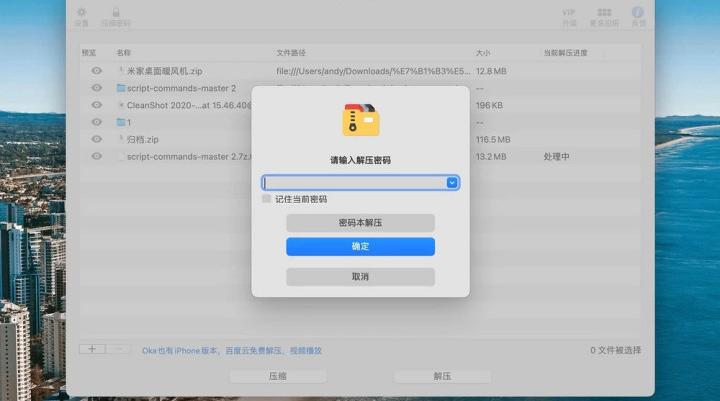Click the folder icon of row 1
The width and height of the screenshot is (720, 401).
(x=121, y=122)
